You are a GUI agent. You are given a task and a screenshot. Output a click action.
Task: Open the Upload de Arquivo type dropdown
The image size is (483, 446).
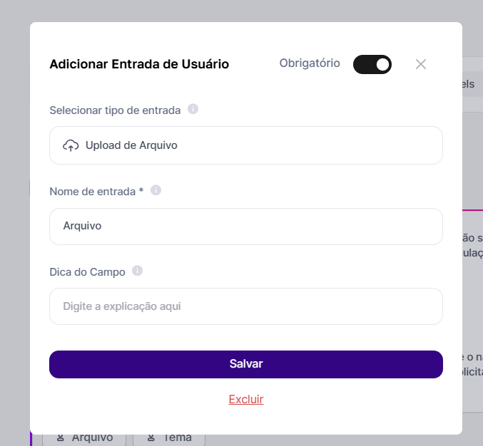coord(246,145)
